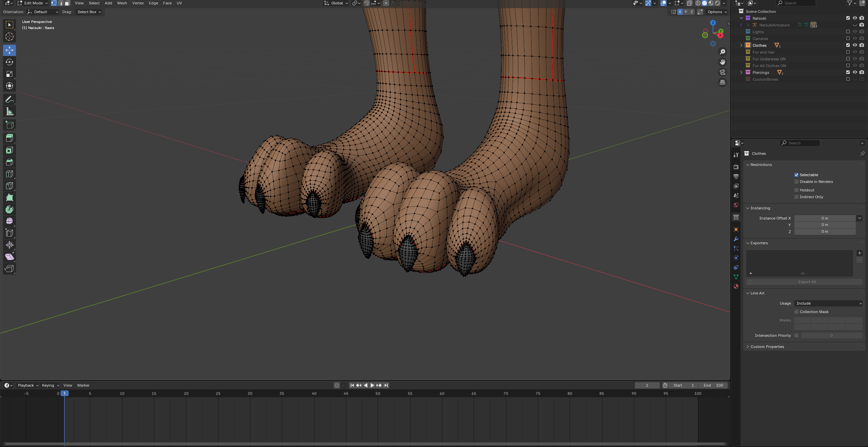Click the Intersection Priority value slider
Image resolution: width=868 pixels, height=447 pixels.
[x=831, y=336]
